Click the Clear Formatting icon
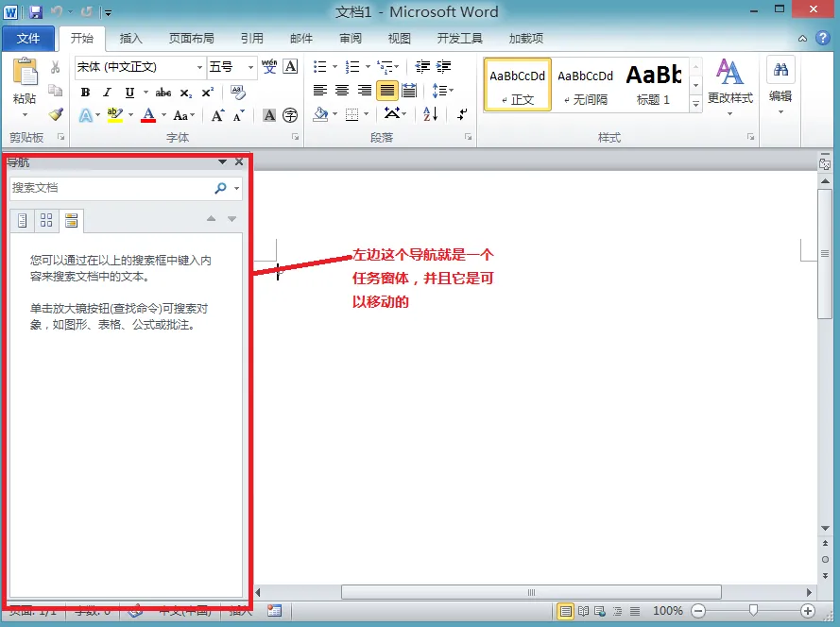 pyautogui.click(x=238, y=93)
